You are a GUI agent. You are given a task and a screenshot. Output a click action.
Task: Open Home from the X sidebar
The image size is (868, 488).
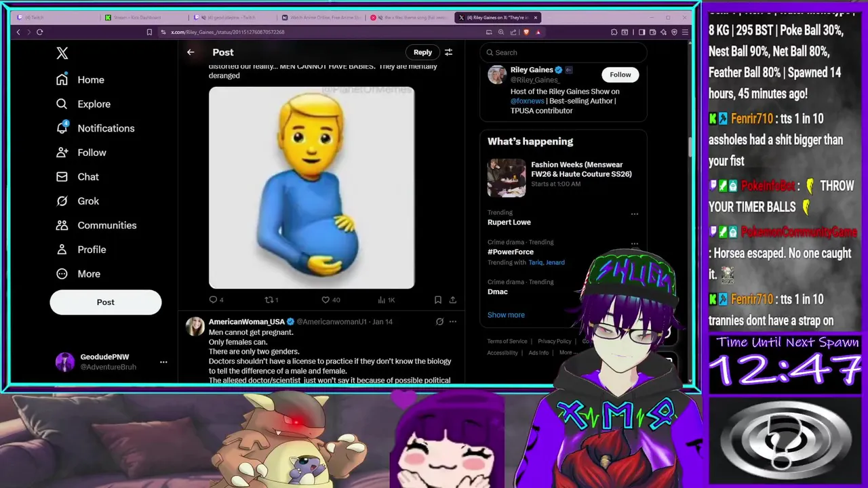80,80
